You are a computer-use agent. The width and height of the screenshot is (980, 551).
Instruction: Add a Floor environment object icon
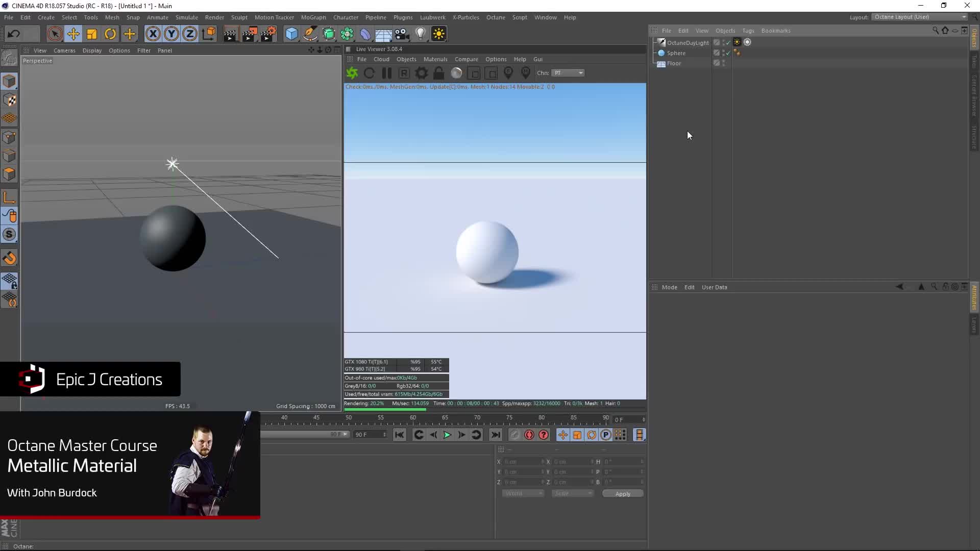pos(383,34)
